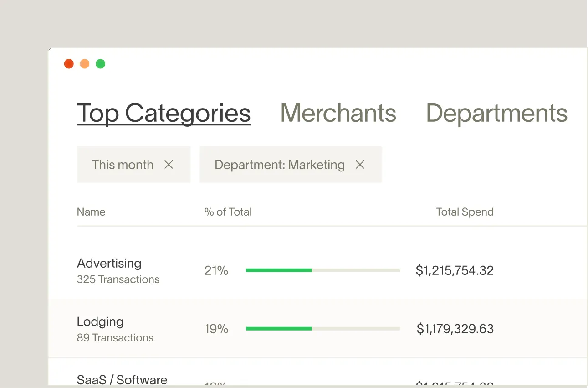Click the Advertising 21% progress bar
Image resolution: width=588 pixels, height=388 pixels.
322,270
